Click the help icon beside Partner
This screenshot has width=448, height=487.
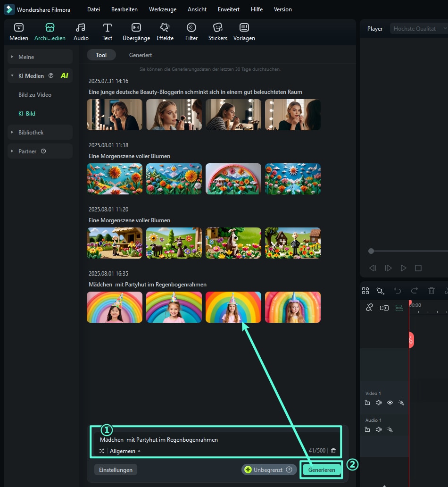click(43, 151)
